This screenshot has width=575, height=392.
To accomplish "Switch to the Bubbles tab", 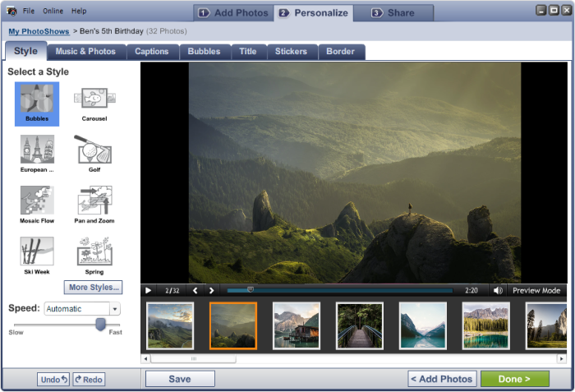I will click(205, 52).
